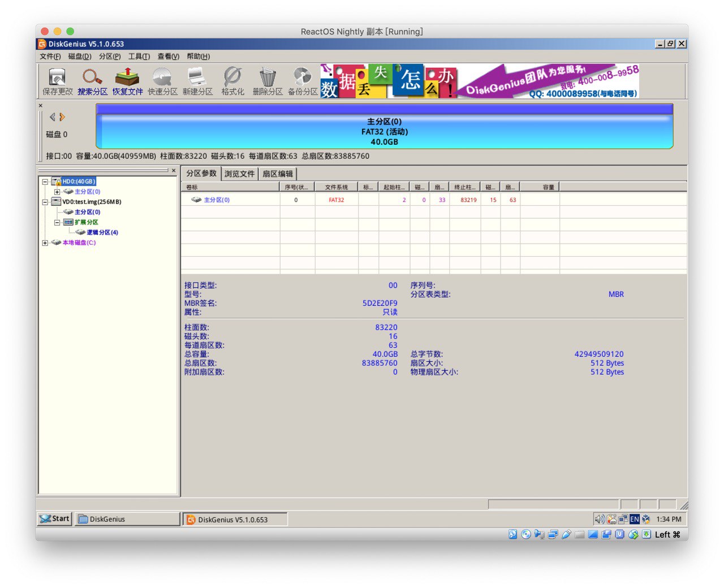Click the power and battery tray icon
The height and width of the screenshot is (588, 724).
[611, 519]
